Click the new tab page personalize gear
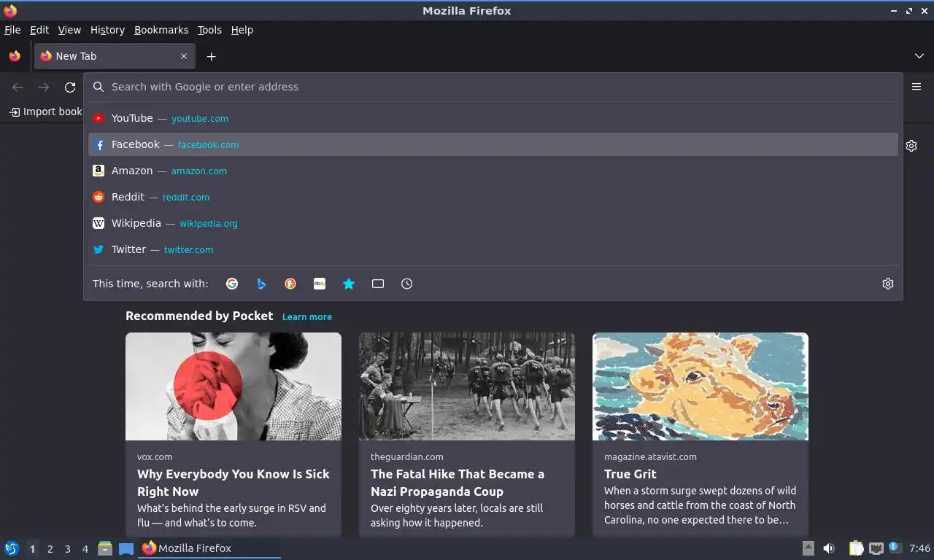Viewport: 934px width, 560px height. click(x=911, y=146)
